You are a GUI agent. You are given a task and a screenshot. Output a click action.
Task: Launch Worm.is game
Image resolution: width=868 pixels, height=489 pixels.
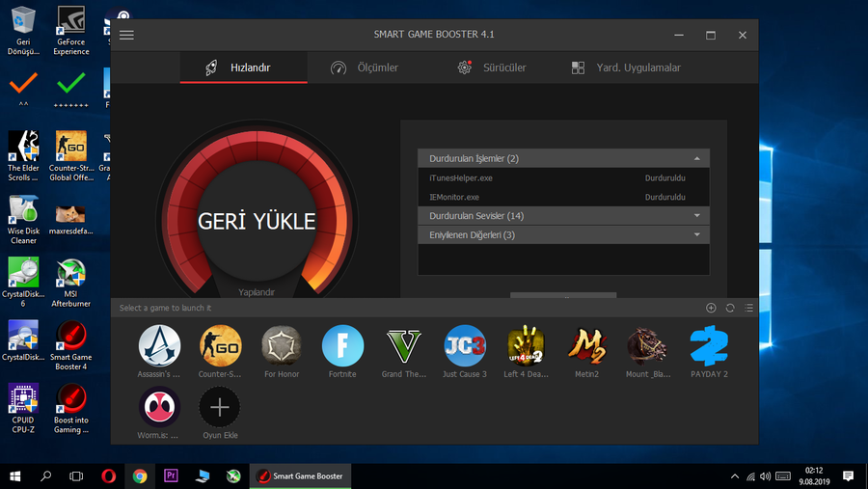159,413
